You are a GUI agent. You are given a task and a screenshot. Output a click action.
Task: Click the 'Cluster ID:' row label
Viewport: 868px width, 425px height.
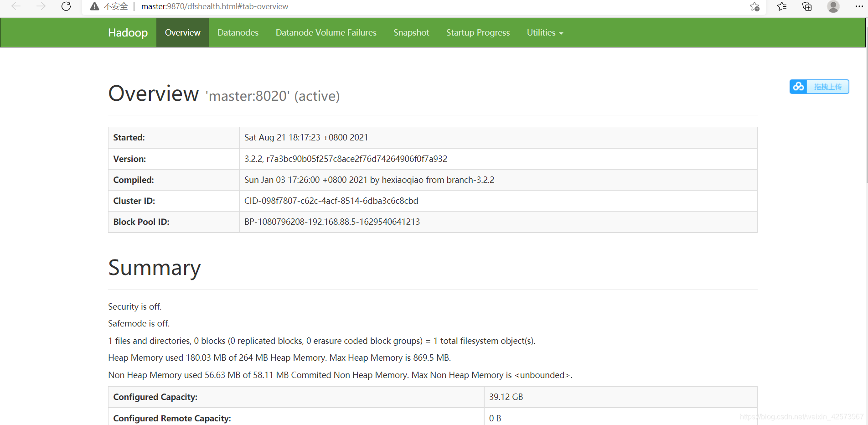pos(134,201)
